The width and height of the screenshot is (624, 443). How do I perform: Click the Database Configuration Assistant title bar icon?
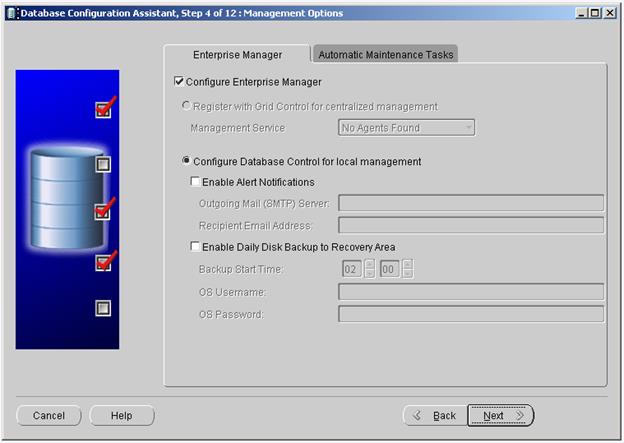click(12, 13)
